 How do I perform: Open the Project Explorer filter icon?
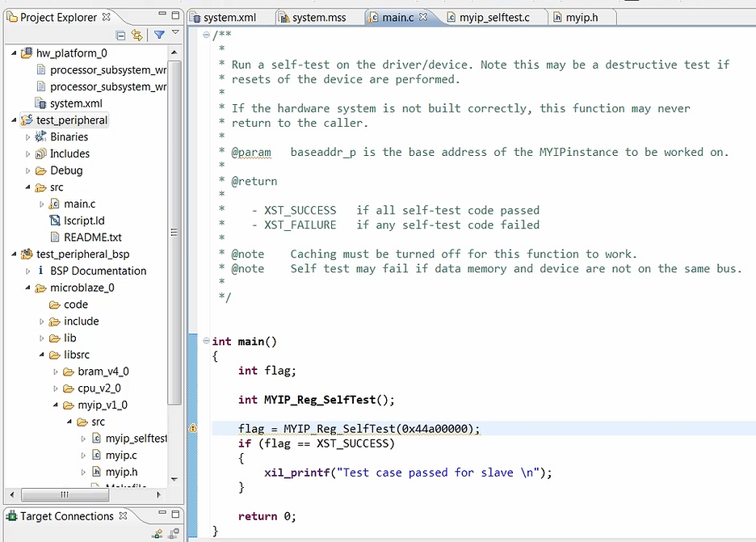pos(159,35)
